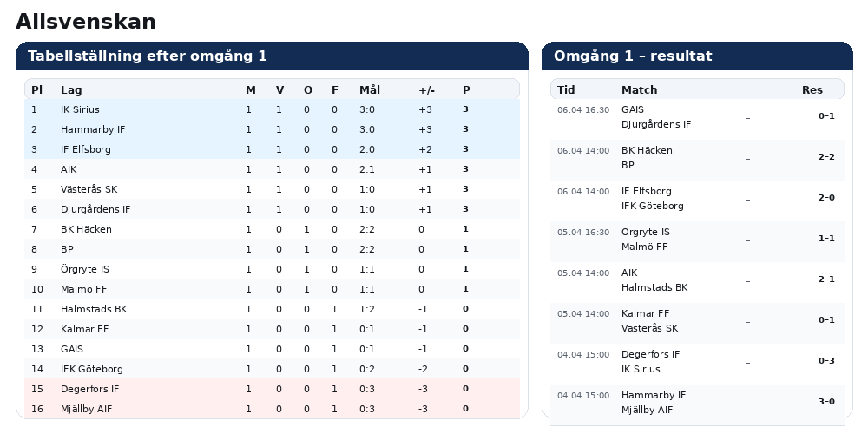Click the P points column header
This screenshot has width=868, height=434.
[x=466, y=89]
